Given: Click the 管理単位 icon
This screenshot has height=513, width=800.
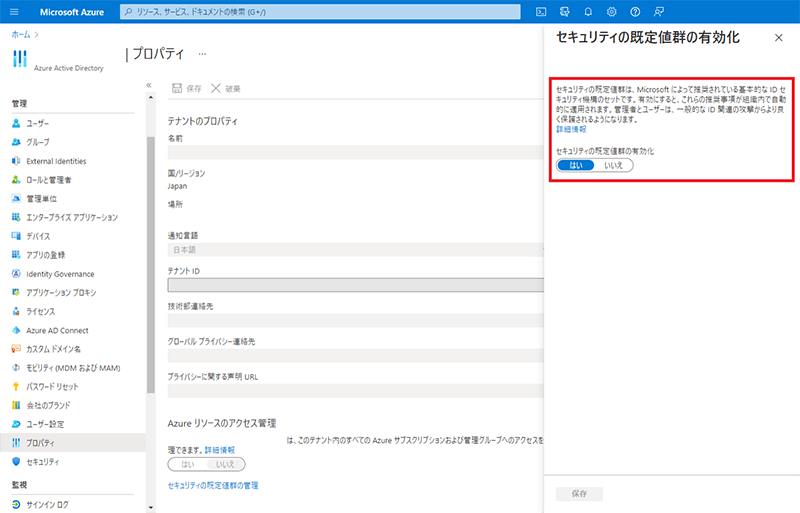Looking at the screenshot, I should (x=16, y=198).
